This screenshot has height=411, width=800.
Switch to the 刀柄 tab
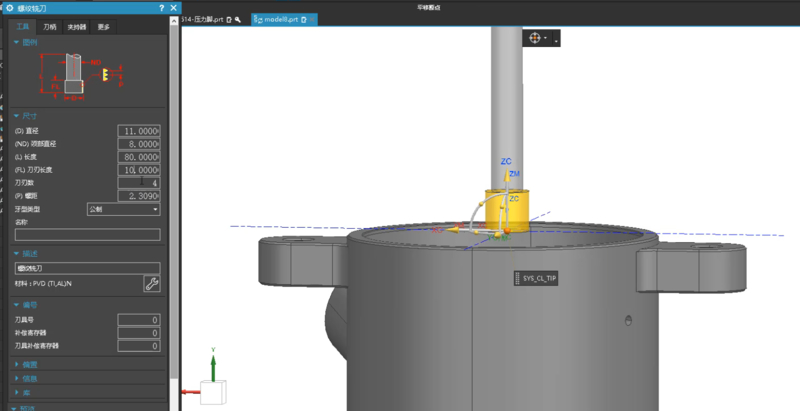pos(50,27)
